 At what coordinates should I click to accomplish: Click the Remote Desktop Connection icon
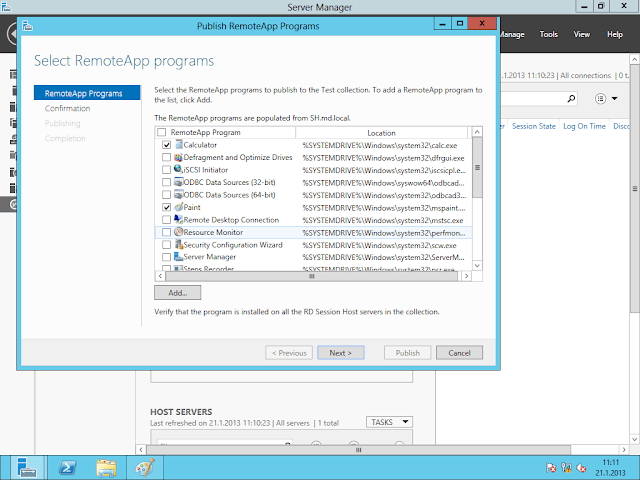[x=178, y=219]
